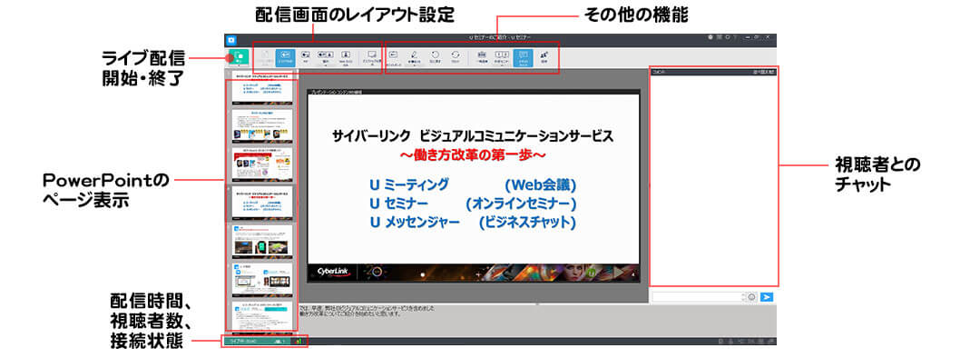
Task: Click the chat message input field
Action: point(698,297)
